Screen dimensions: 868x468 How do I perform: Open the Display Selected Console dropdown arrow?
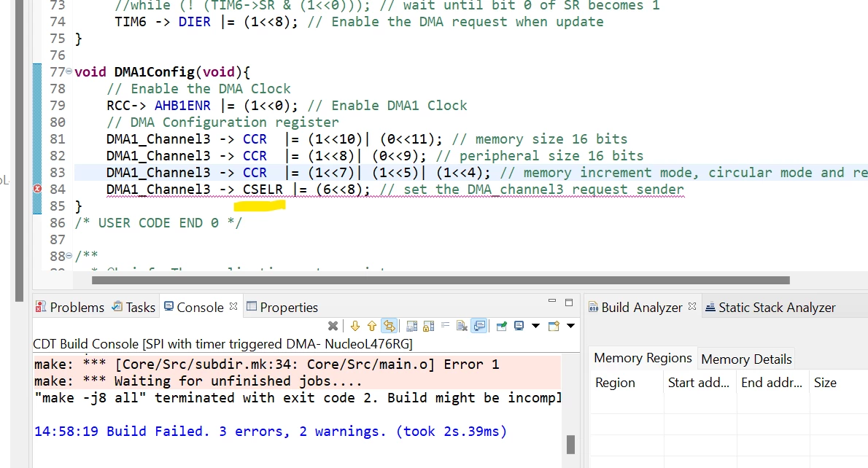[536, 326]
